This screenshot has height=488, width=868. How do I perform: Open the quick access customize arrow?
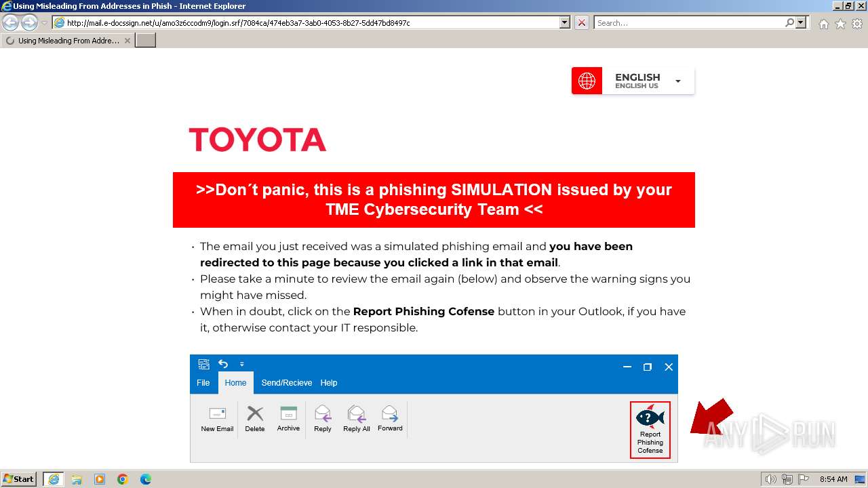242,365
